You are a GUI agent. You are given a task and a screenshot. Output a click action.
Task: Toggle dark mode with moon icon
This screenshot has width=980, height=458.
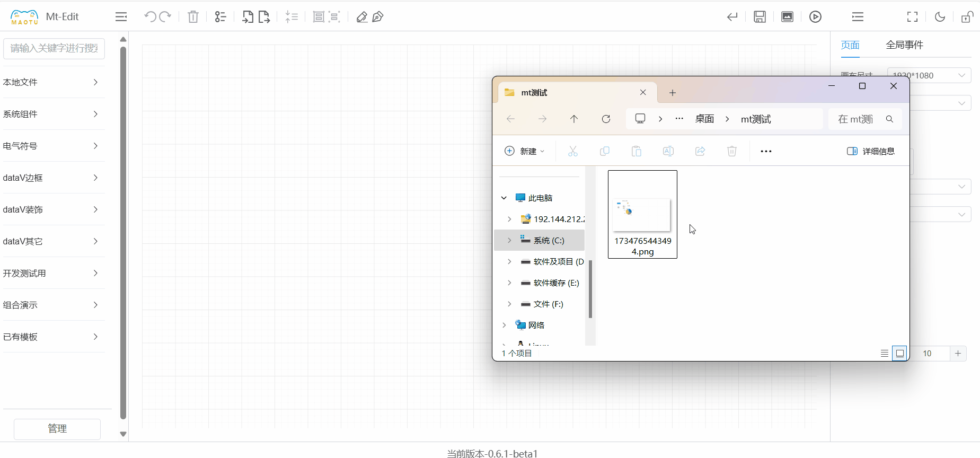point(940,17)
